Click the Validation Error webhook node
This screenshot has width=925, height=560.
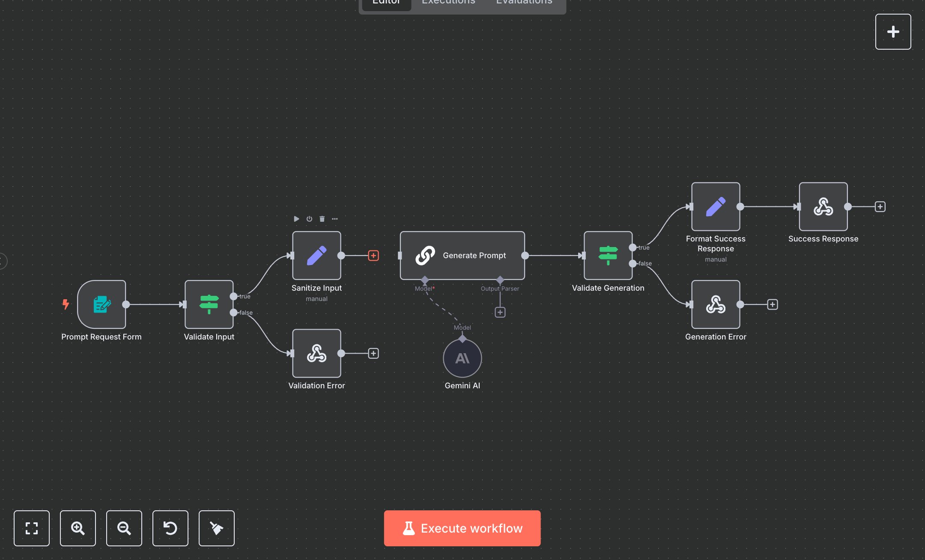(316, 354)
